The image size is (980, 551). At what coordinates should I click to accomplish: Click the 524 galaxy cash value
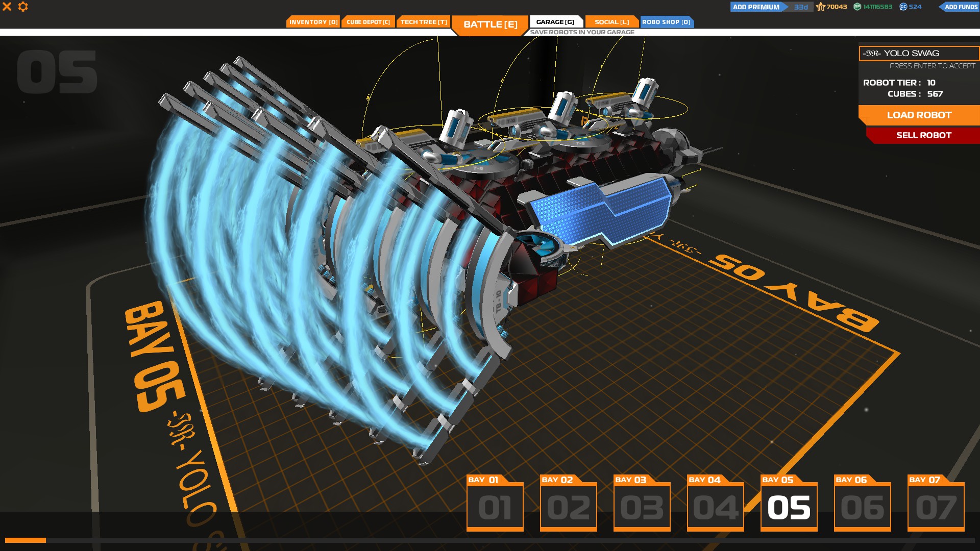pos(915,7)
